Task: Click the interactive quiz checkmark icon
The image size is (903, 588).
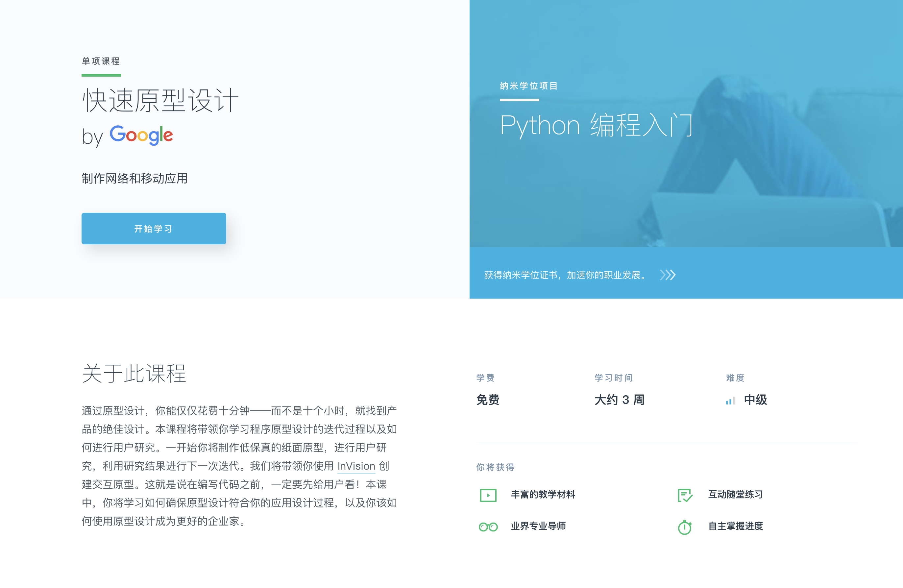Action: pyautogui.click(x=685, y=495)
